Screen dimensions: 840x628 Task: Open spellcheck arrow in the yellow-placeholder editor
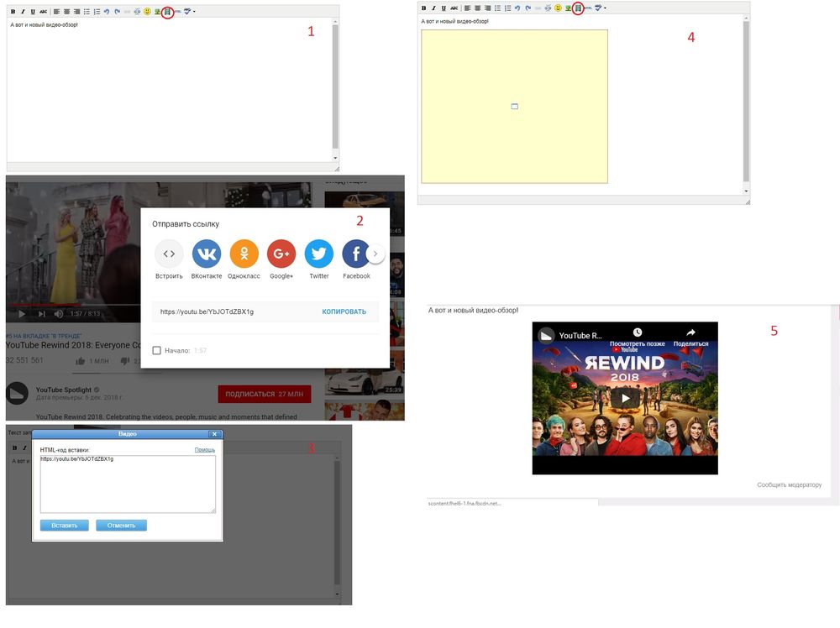(605, 8)
